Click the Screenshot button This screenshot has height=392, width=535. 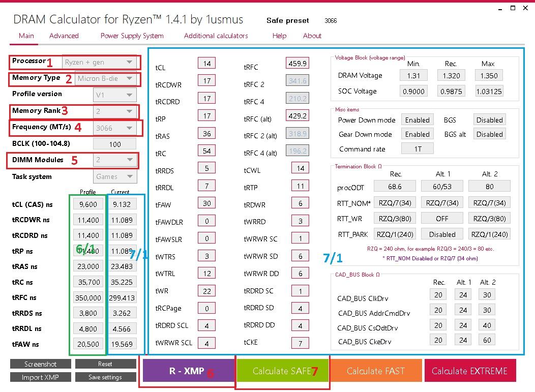pyautogui.click(x=41, y=364)
